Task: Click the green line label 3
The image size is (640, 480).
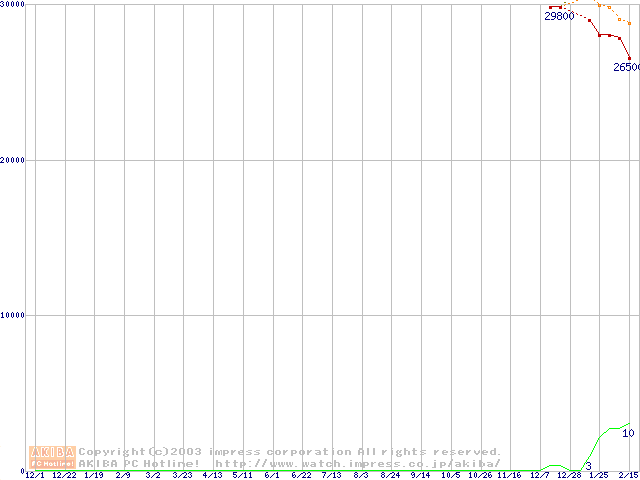Action: tap(588, 466)
